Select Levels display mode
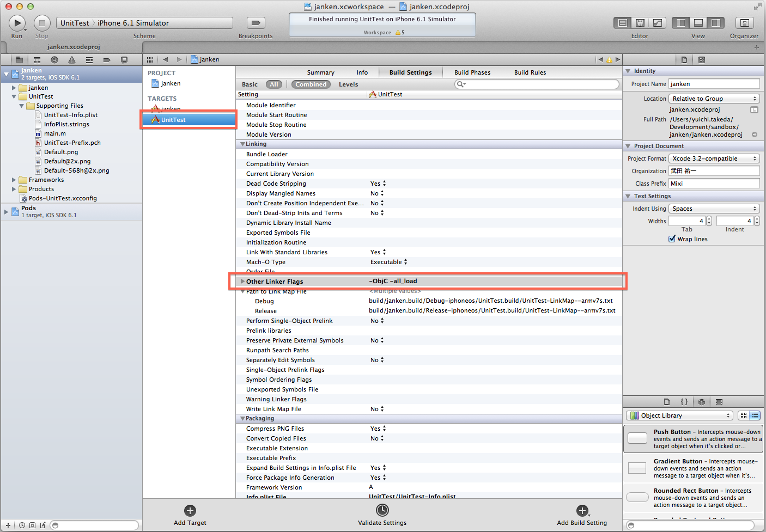The image size is (766, 532). coord(349,84)
